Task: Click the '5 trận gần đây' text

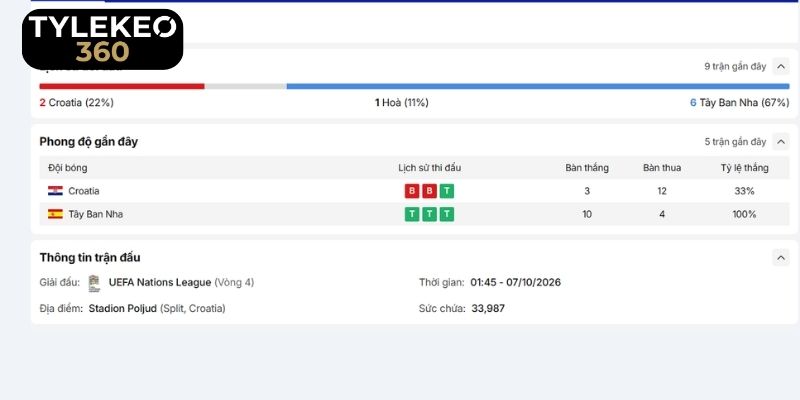Action: pyautogui.click(x=735, y=141)
